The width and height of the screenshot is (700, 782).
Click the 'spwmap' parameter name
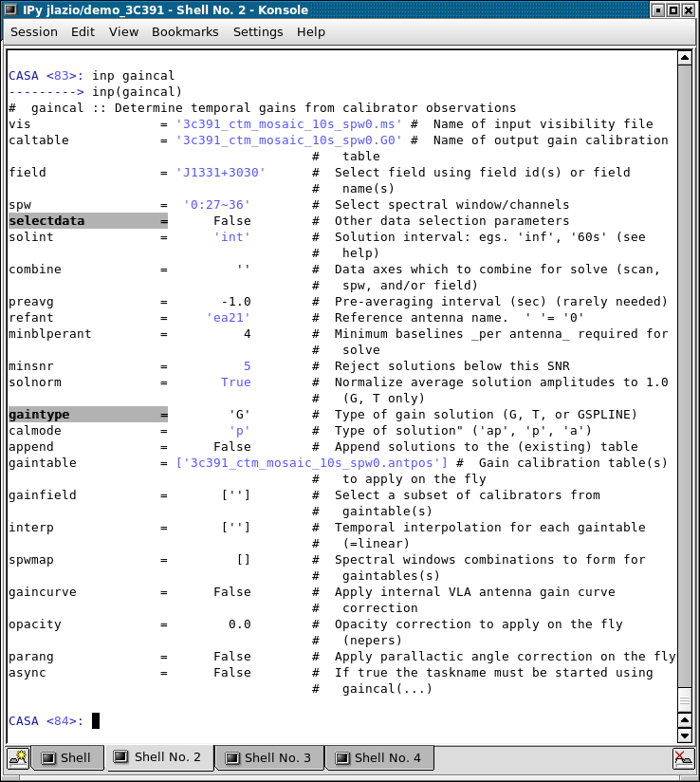click(x=31, y=560)
